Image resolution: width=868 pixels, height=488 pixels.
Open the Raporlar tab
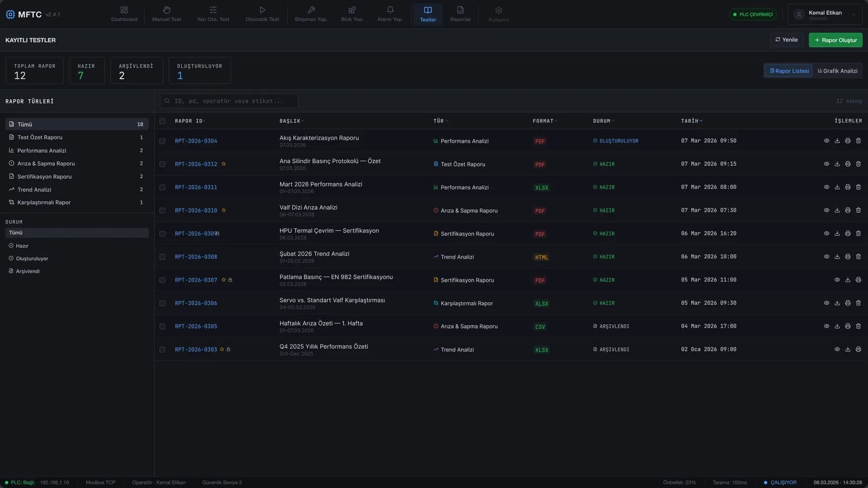(x=460, y=14)
